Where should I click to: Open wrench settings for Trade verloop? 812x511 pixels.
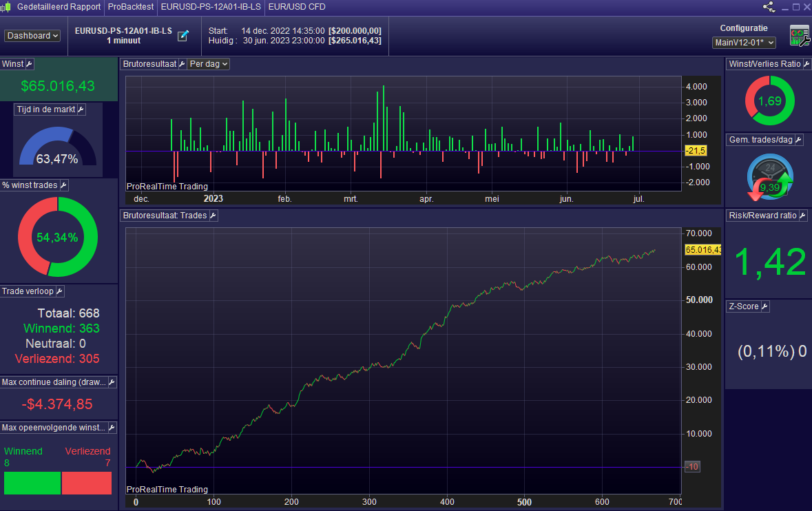(x=59, y=291)
